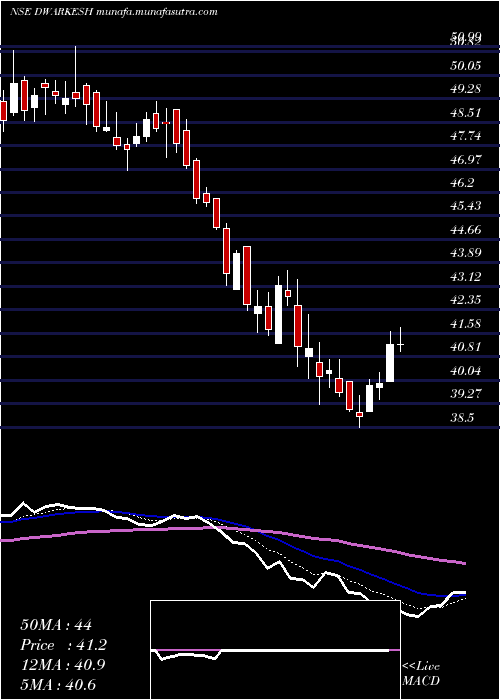Click the 39.27 price axis label
The image size is (500, 700).
(466, 394)
